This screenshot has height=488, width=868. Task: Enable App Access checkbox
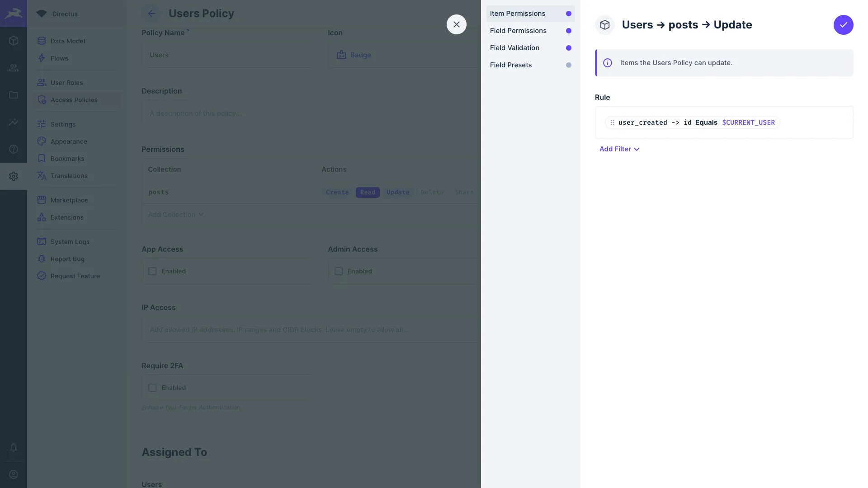152,271
